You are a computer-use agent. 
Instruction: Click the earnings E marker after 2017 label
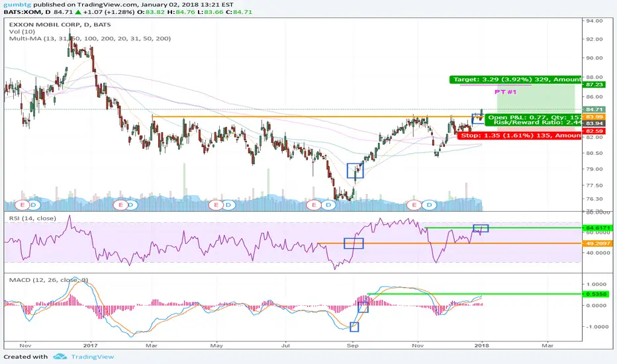(x=120, y=205)
